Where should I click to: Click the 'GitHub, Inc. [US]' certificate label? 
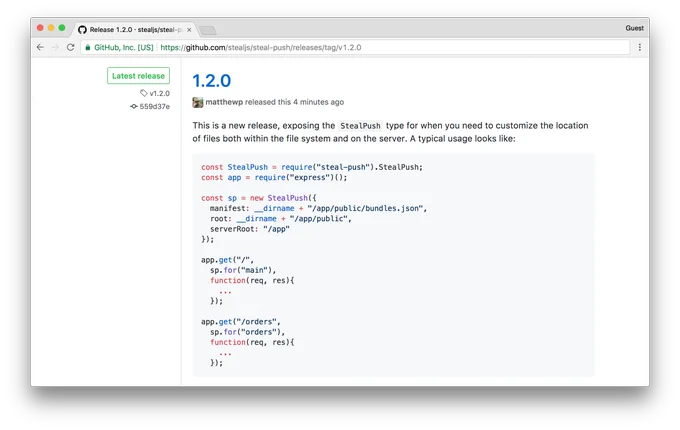(124, 47)
